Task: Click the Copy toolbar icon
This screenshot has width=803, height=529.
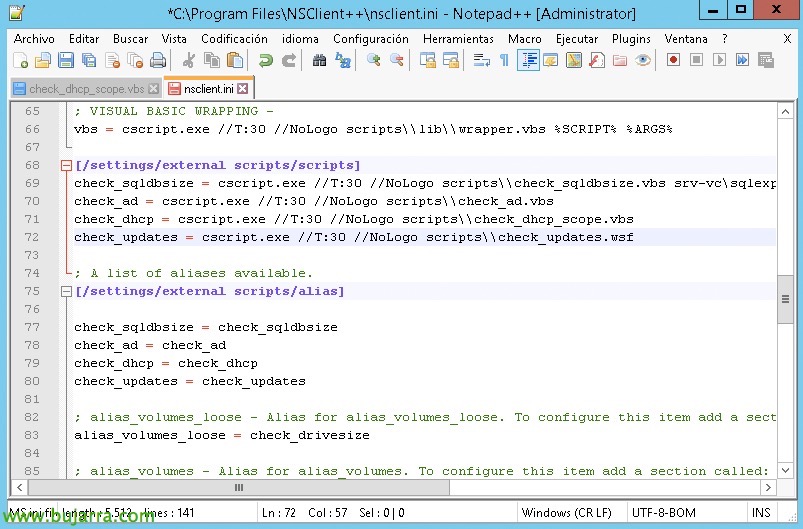Action: [211, 60]
